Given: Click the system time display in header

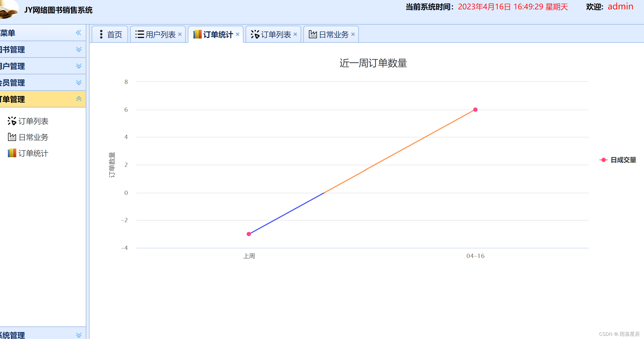Looking at the screenshot, I should [x=513, y=7].
